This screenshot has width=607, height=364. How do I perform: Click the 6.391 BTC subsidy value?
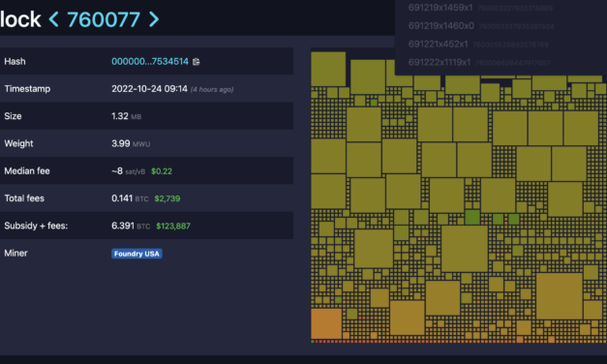click(131, 226)
